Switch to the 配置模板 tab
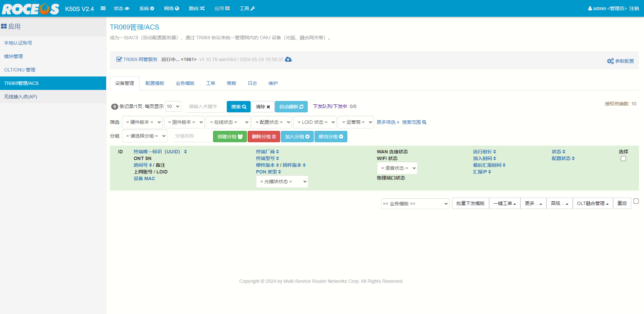Screen dimensions: 644x314 coord(155,84)
